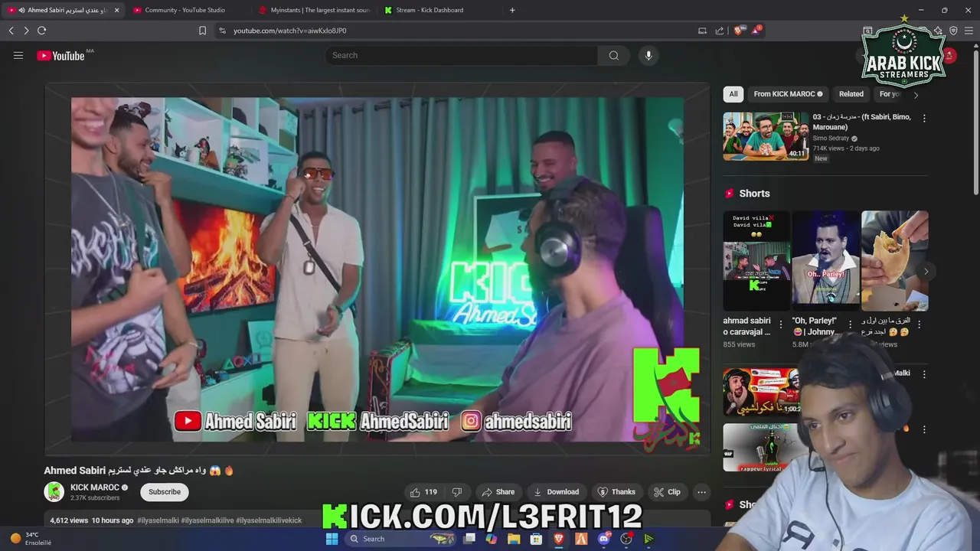Select the From KICK MAROC chip

click(x=788, y=94)
